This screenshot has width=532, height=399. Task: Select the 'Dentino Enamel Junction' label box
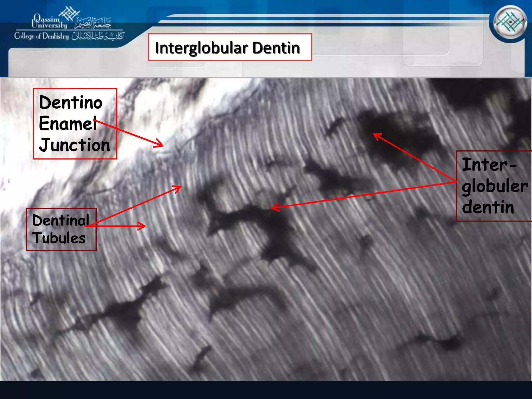pyautogui.click(x=75, y=124)
